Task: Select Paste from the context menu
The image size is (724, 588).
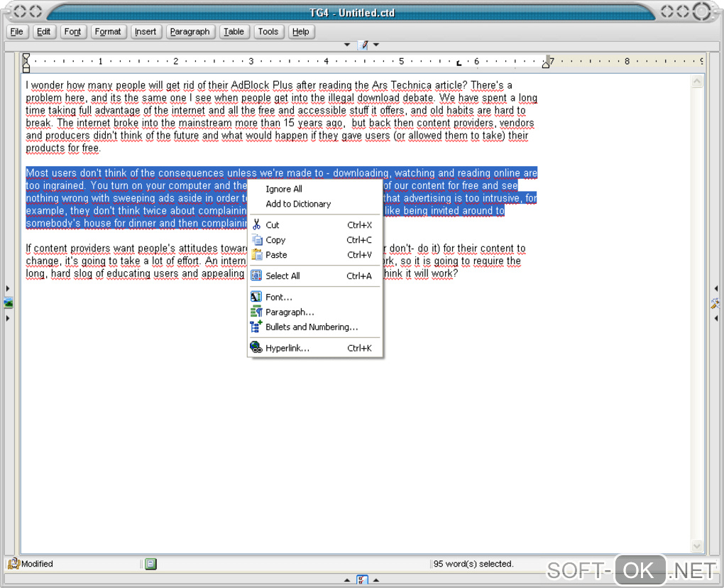Action: [315, 254]
